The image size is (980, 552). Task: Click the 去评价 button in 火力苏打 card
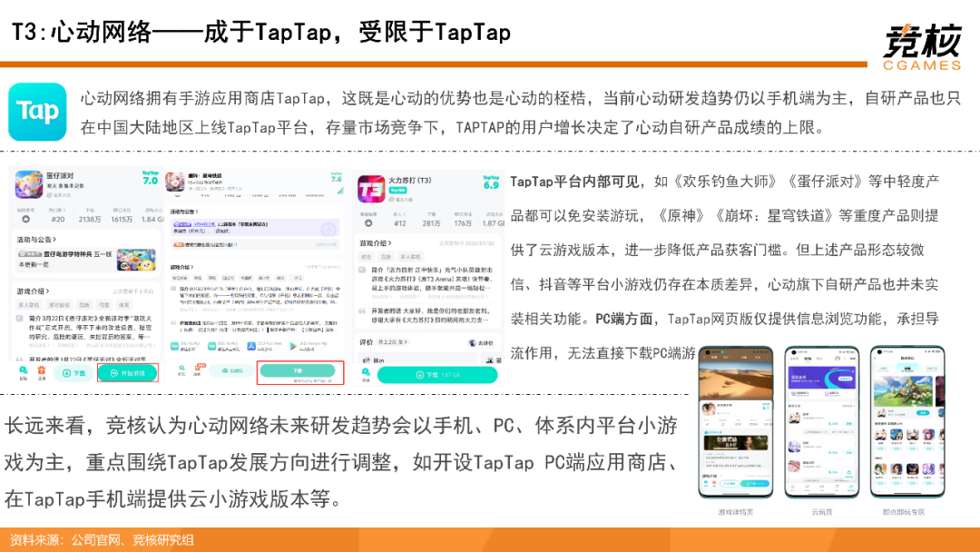481,342
